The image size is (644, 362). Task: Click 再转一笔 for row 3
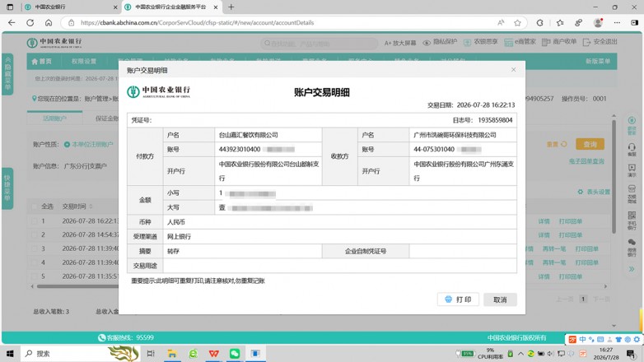tap(554, 248)
